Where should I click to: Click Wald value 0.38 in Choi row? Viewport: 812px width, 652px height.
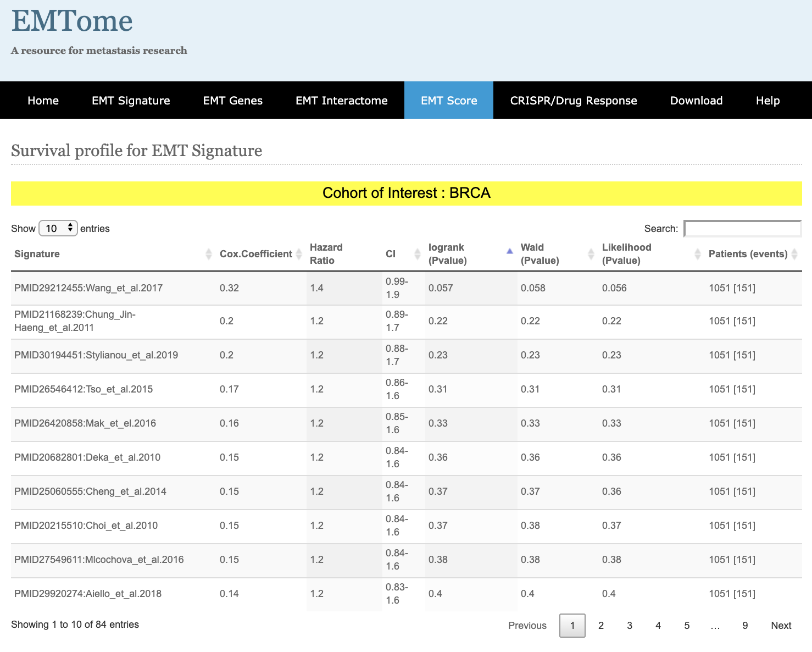tap(530, 526)
